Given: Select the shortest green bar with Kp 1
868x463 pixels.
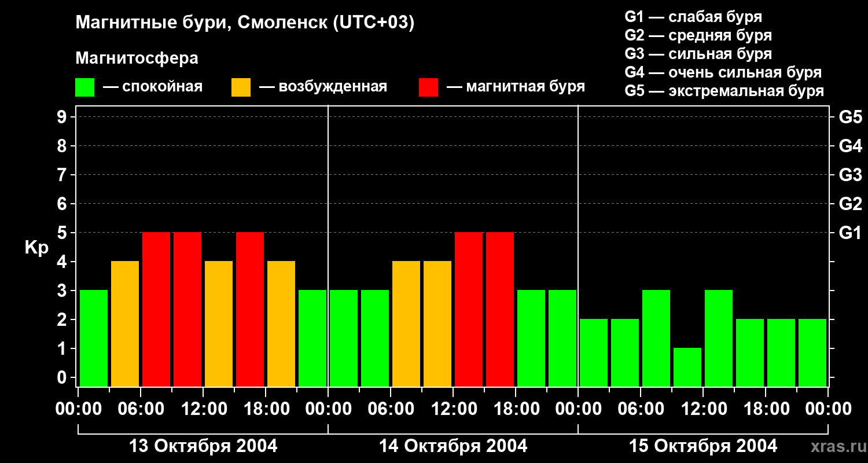Looking at the screenshot, I should click(687, 367).
